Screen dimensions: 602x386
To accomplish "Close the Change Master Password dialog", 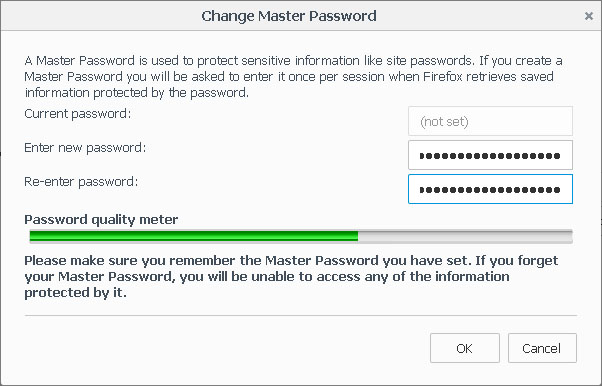I will pyautogui.click(x=589, y=16).
